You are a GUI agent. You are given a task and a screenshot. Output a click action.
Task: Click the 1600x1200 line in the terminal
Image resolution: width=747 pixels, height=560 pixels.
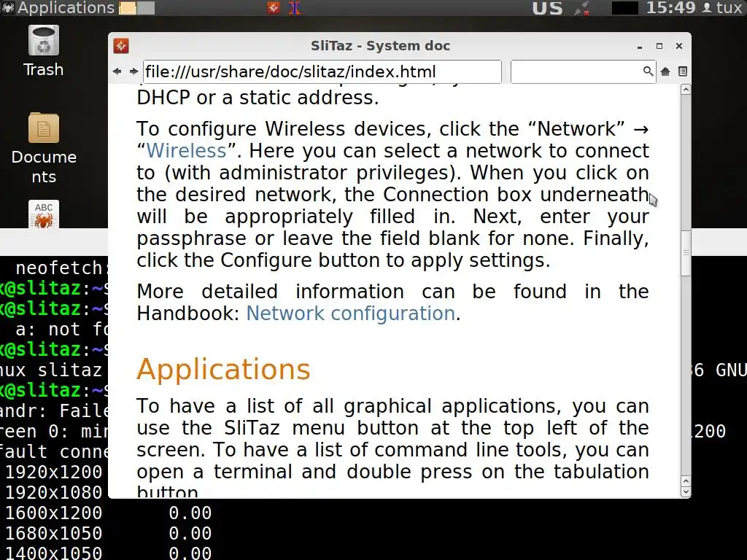(x=108, y=513)
